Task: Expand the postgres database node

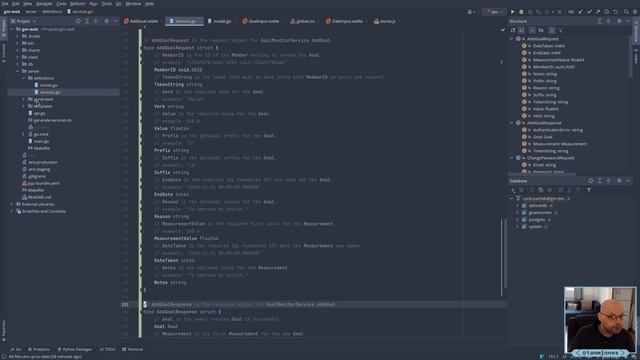Action: [518, 220]
